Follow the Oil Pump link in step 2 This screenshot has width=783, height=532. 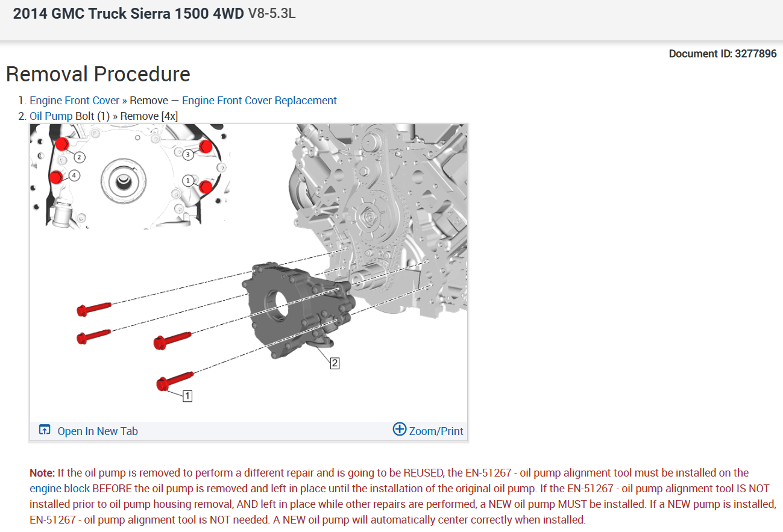tap(51, 116)
